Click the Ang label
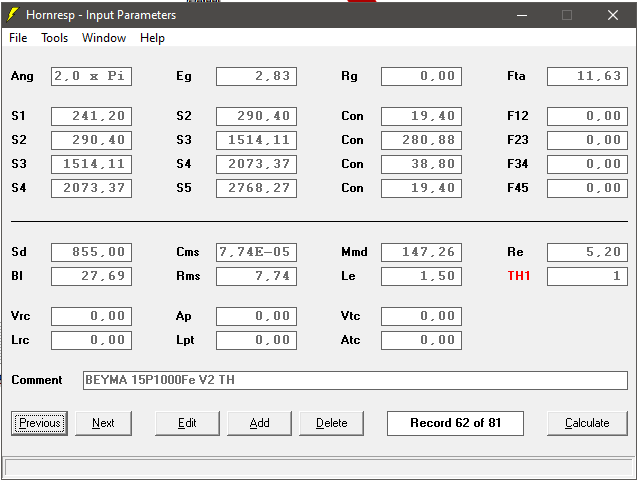The height and width of the screenshot is (480, 639). point(22,76)
